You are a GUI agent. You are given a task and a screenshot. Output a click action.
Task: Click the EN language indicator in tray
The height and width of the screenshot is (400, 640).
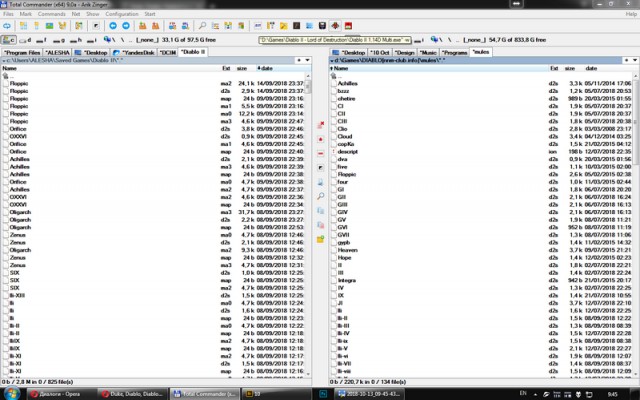pyautogui.click(x=523, y=393)
